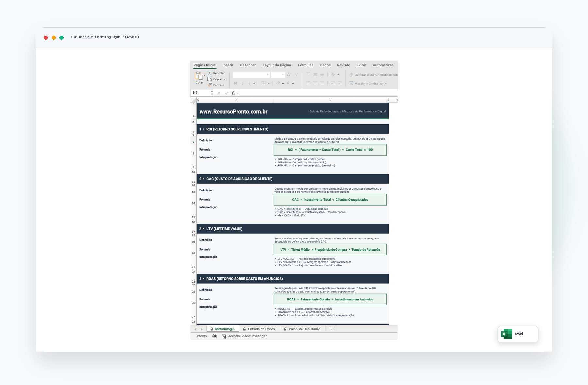The width and height of the screenshot is (588, 385).
Task: Apply the font color A icon
Action: point(288,83)
